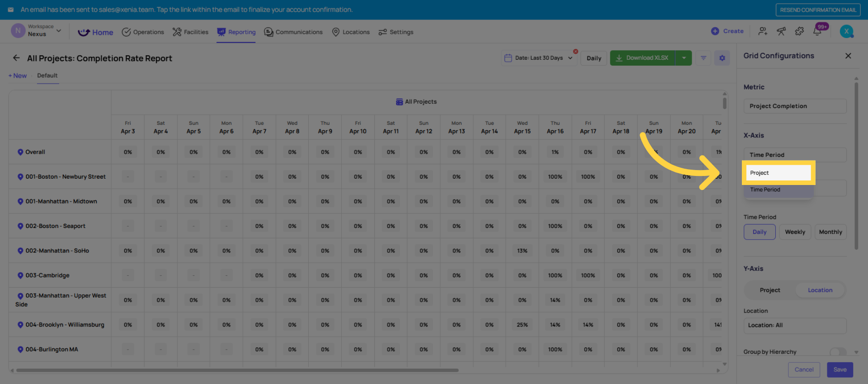Open the puzzle piece integrations icon

point(799,31)
